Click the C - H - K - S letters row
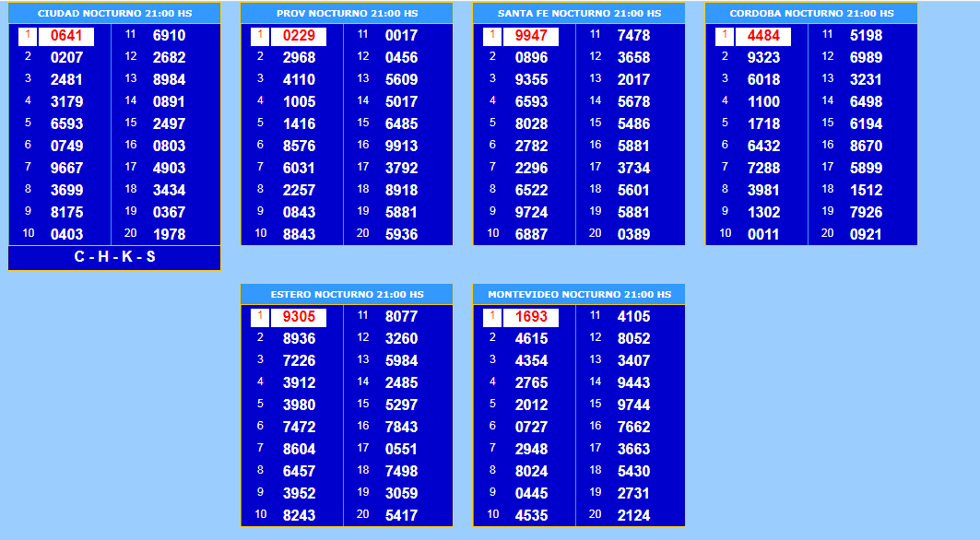The width and height of the screenshot is (980, 540). click(114, 257)
